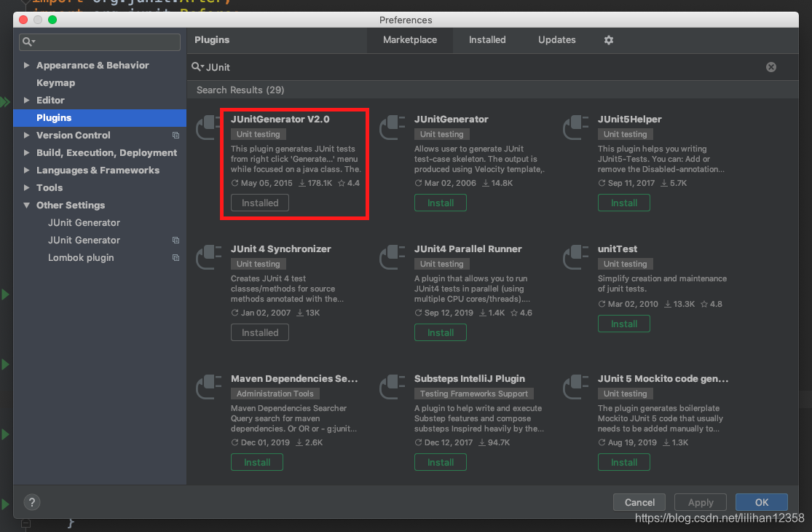Click the Version Control project-level settings icon
Screen dimensions: 812x532
click(176, 136)
